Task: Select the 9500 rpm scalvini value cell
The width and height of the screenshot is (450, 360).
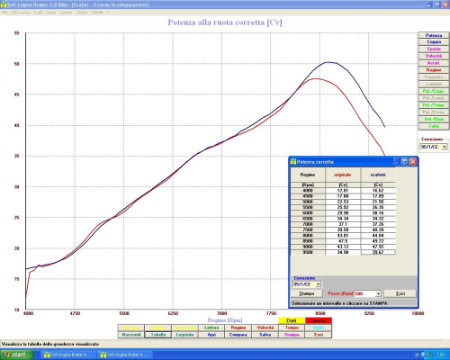Action: point(378,252)
